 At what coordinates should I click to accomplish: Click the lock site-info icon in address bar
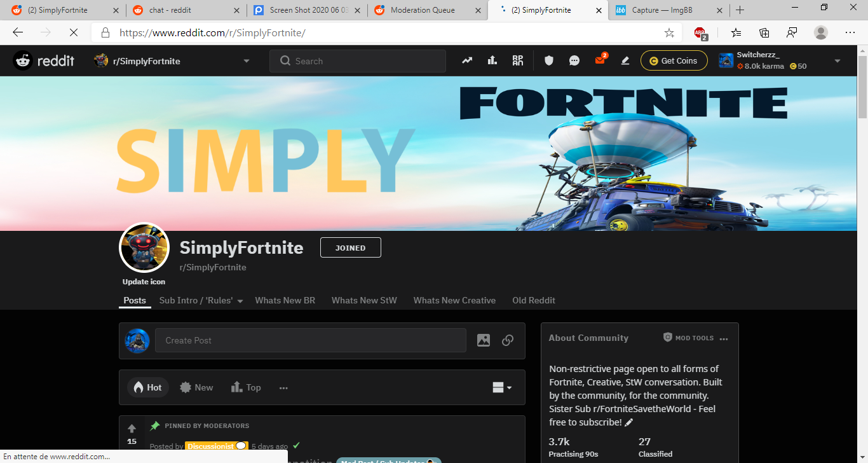click(x=105, y=33)
